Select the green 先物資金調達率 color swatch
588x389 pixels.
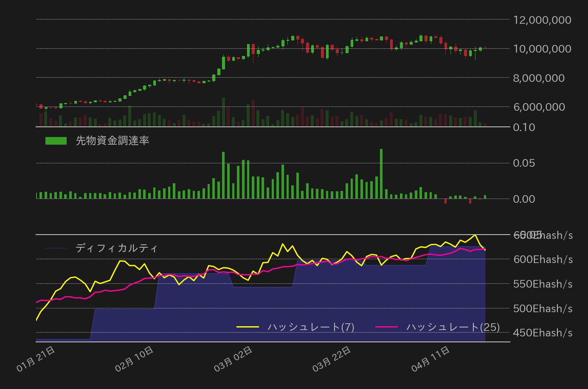(56, 140)
